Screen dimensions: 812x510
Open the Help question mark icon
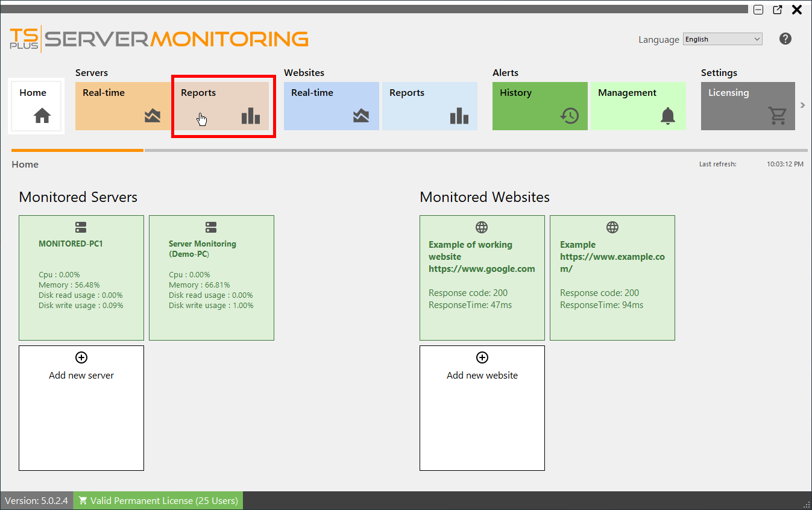[x=785, y=39]
